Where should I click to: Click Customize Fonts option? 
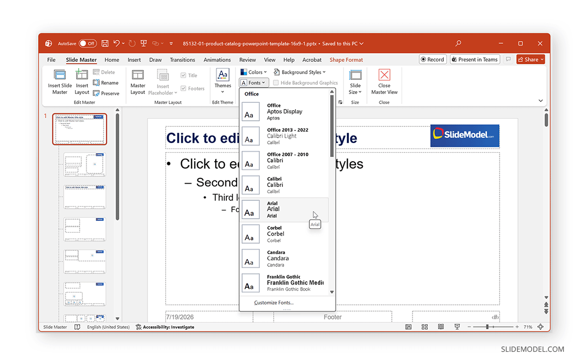coord(274,303)
